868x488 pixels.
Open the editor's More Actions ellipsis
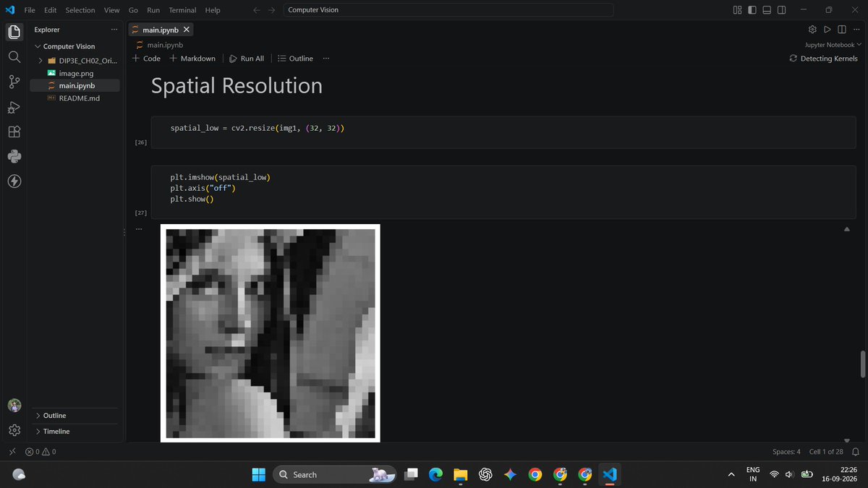[x=856, y=30]
